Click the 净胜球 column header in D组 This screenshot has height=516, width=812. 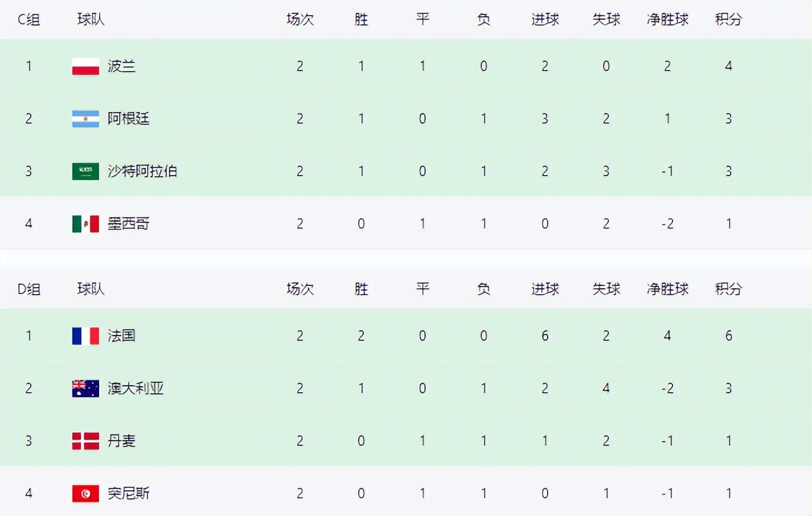[667, 290]
